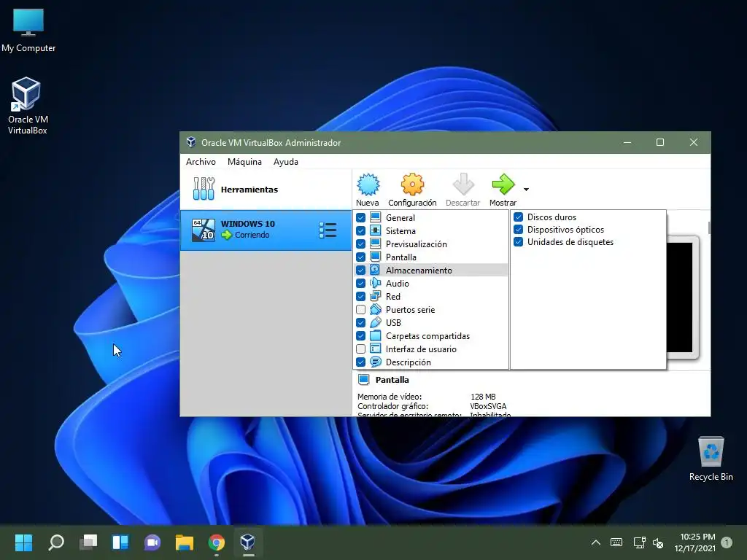Uncheck the Pantalla checkbox
Image resolution: width=747 pixels, height=560 pixels.
(360, 257)
